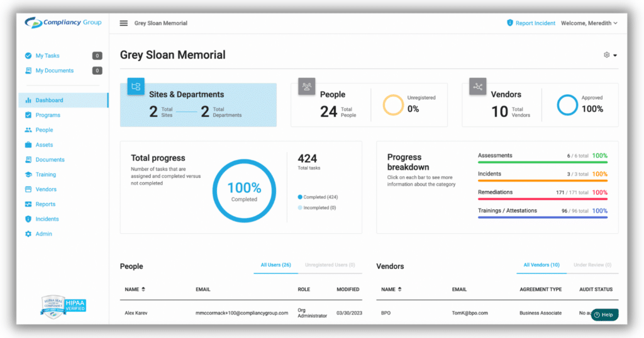Click the Remediations progress bar
This screenshot has width=644, height=338.
543,199
